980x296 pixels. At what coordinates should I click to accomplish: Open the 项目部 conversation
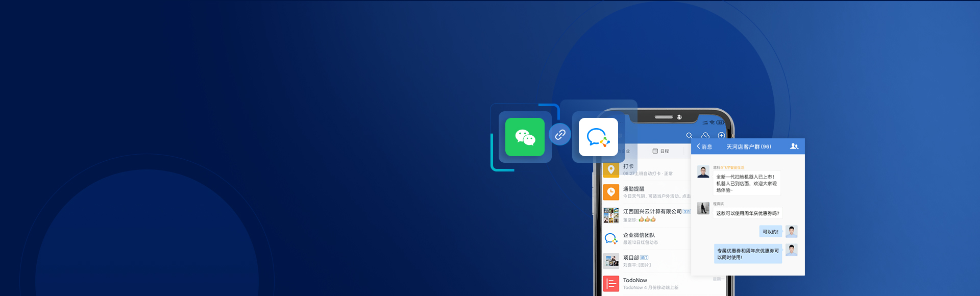point(647,261)
